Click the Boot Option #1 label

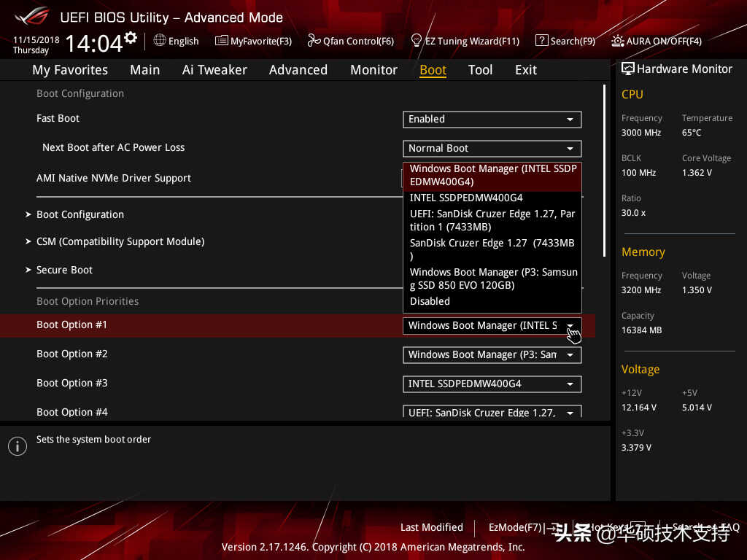[72, 324]
